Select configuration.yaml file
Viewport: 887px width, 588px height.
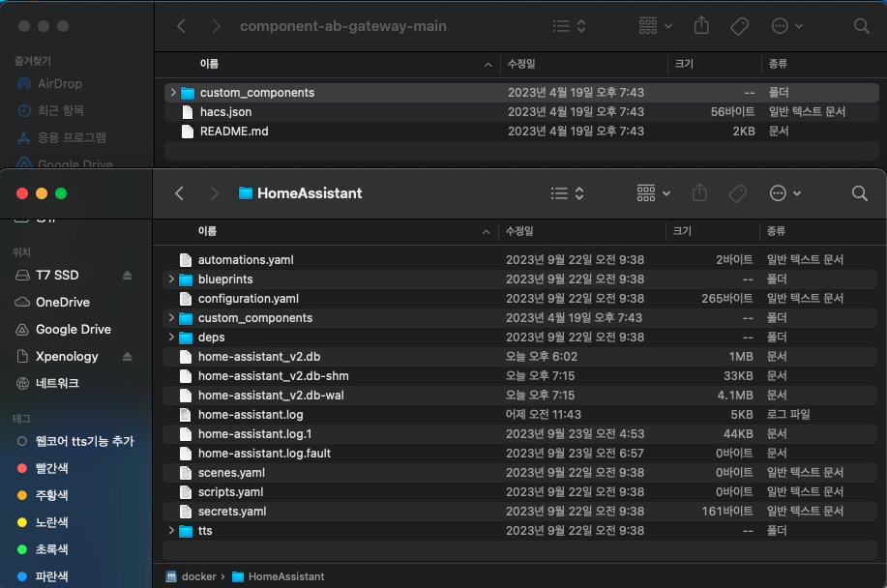[518, 299]
